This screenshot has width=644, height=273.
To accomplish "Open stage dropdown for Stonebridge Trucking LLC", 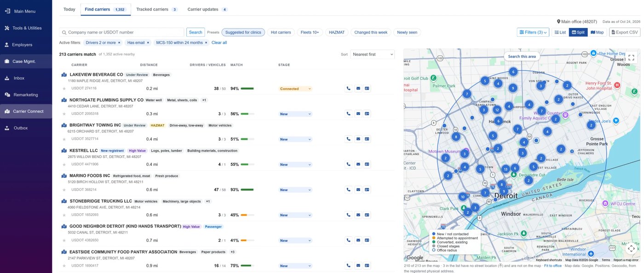I will [x=295, y=215].
